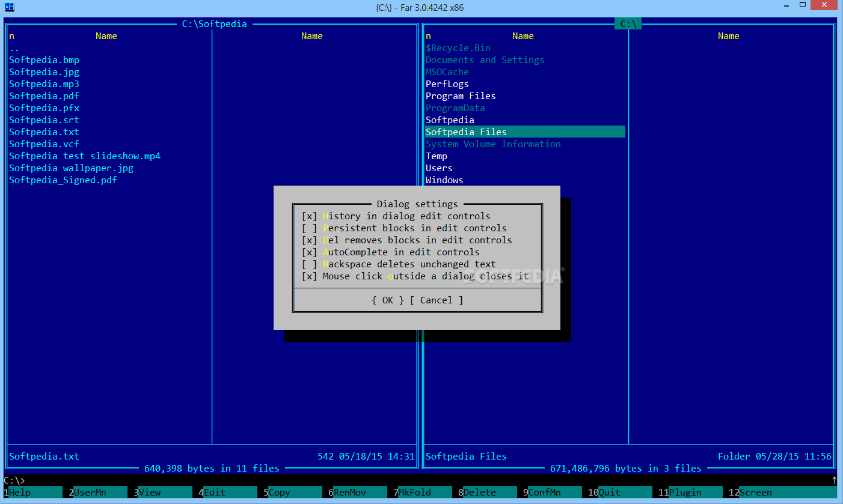The width and height of the screenshot is (843, 504).
Task: Select Softpedia.bmp in the left panel
Action: [44, 60]
